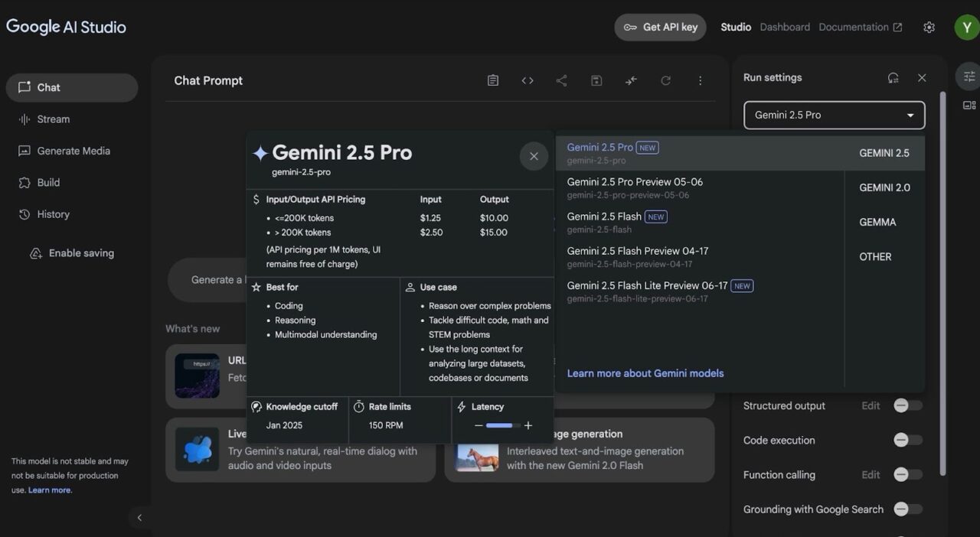The height and width of the screenshot is (537, 980).
Task: Switch to the Dashboard tab
Action: (x=785, y=27)
